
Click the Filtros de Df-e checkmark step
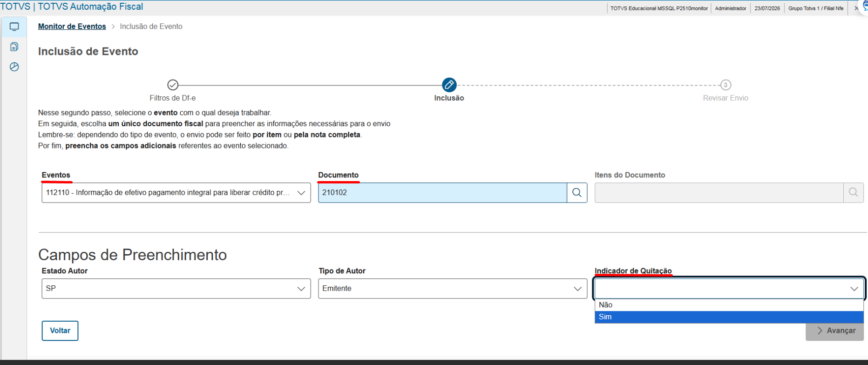[x=173, y=85]
